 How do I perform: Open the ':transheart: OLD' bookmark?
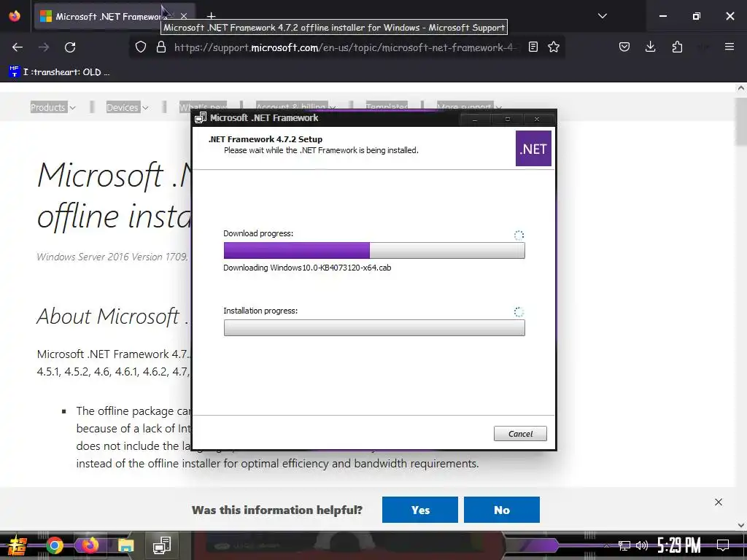click(60, 72)
